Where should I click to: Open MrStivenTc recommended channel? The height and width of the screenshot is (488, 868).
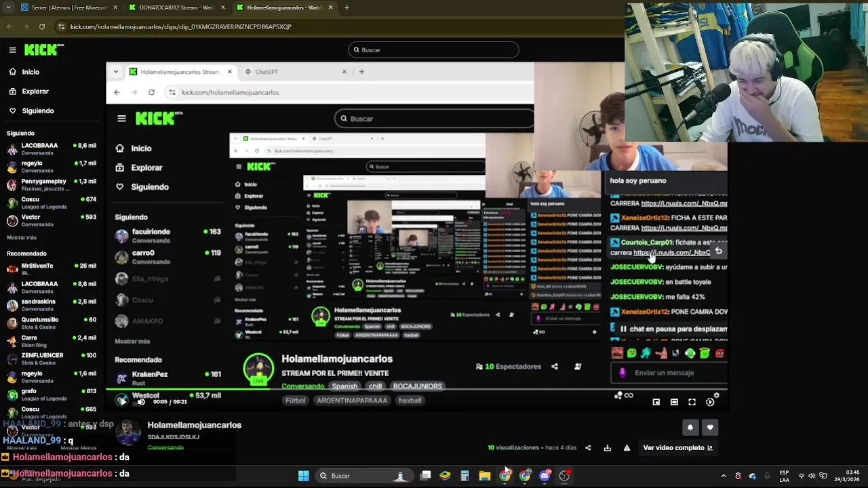point(52,269)
